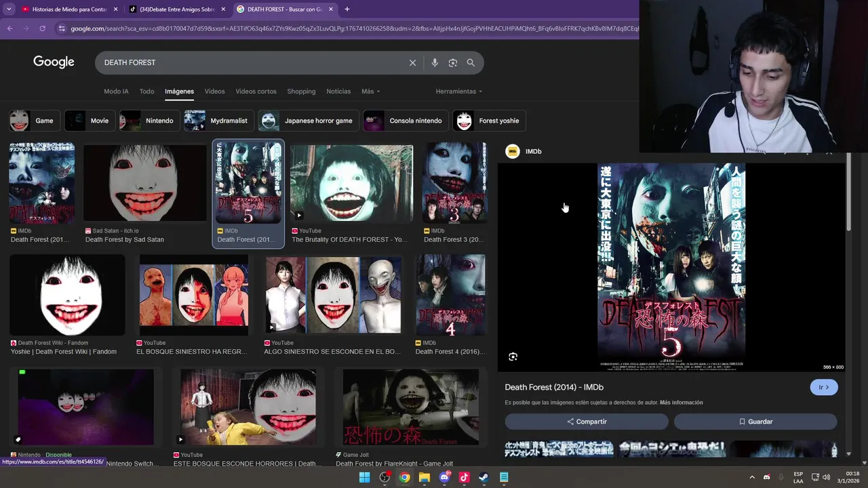Open File Explorer from the taskbar
This screenshot has height=488, width=868.
click(424, 477)
